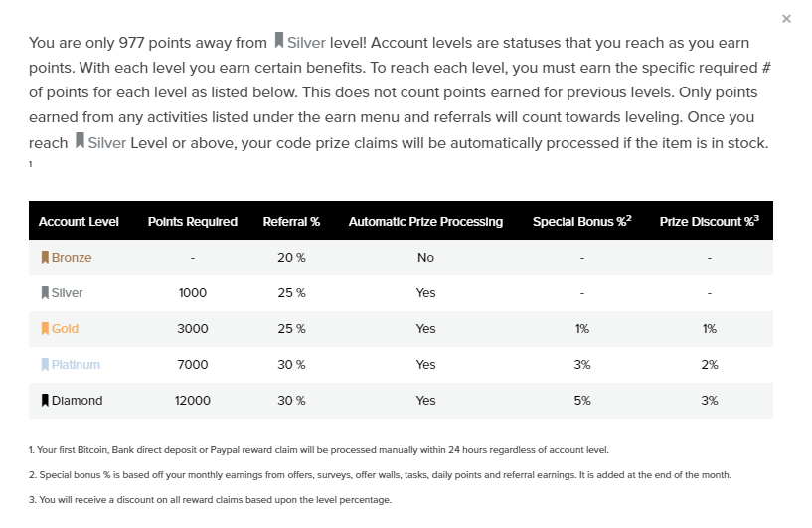Viewport: 812px width, 528px height.
Task: Click the "Automatic Prize Processing" column header
Action: 425,222
